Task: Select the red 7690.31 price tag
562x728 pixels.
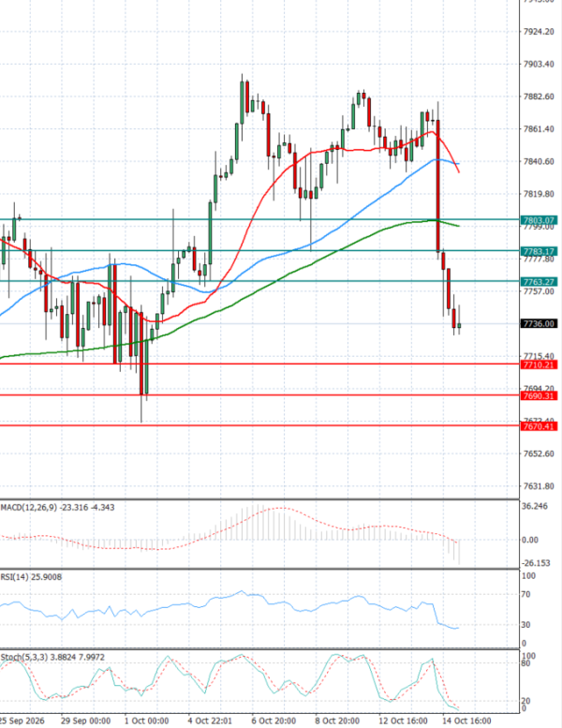Action: point(539,395)
